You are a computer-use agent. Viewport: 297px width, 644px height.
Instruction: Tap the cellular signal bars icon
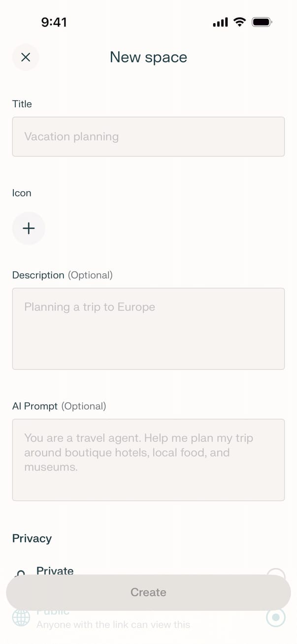point(220,22)
